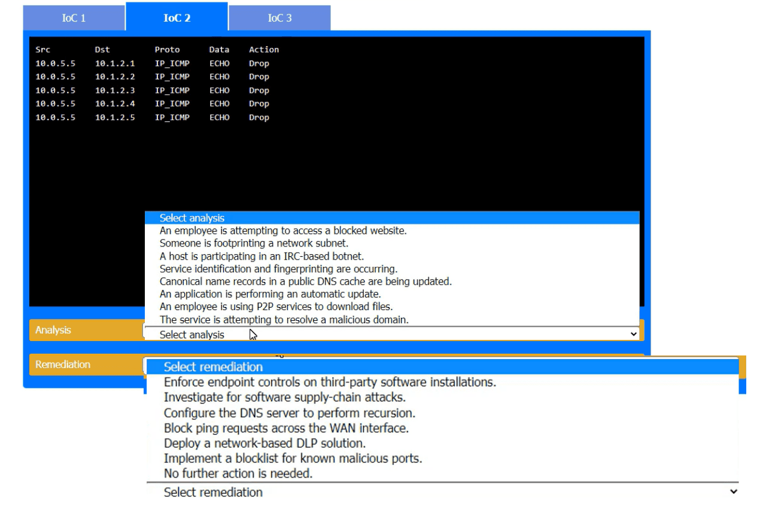The height and width of the screenshot is (532, 772).
Task: Select 'Block ping requests across the WAN interface'
Action: click(x=286, y=428)
